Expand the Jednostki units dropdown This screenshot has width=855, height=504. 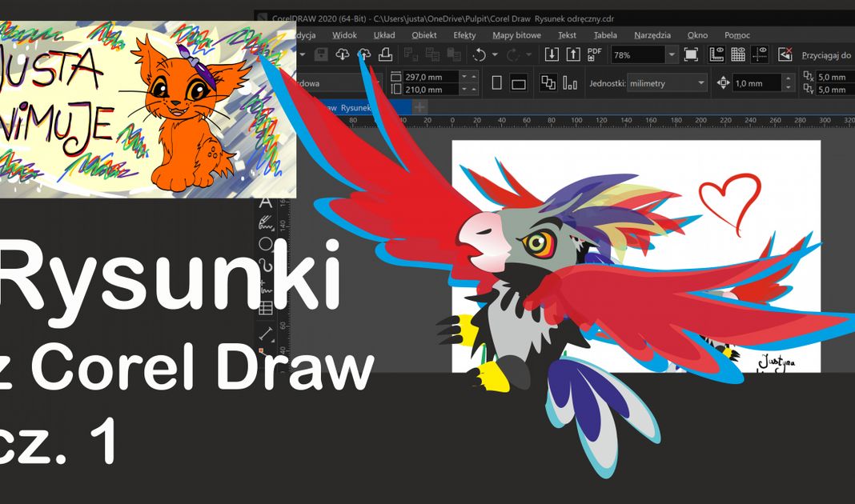(701, 83)
